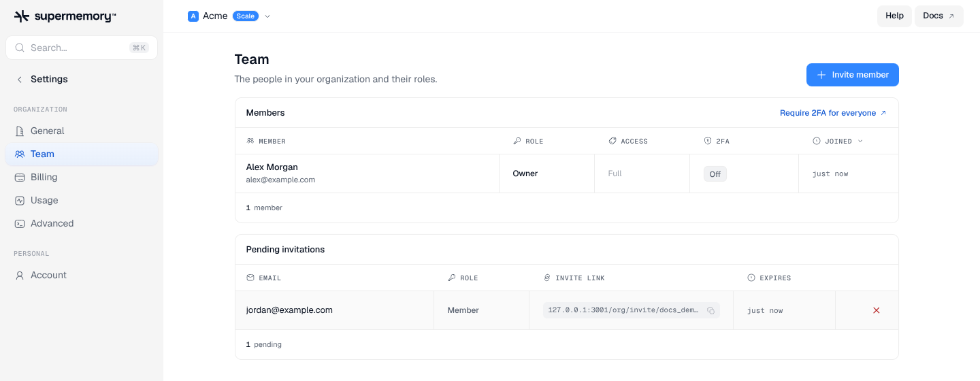Click the Team people icon in sidebar
The width and height of the screenshot is (980, 381).
click(20, 154)
